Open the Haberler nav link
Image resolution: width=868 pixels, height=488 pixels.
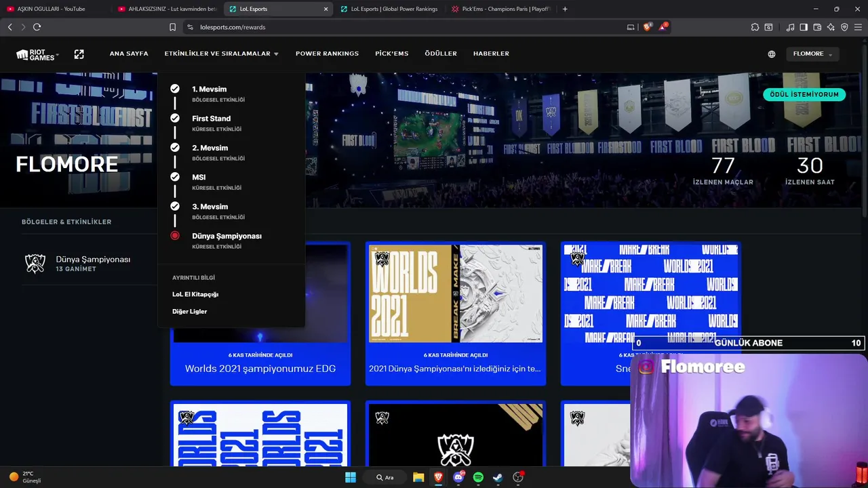coord(491,54)
